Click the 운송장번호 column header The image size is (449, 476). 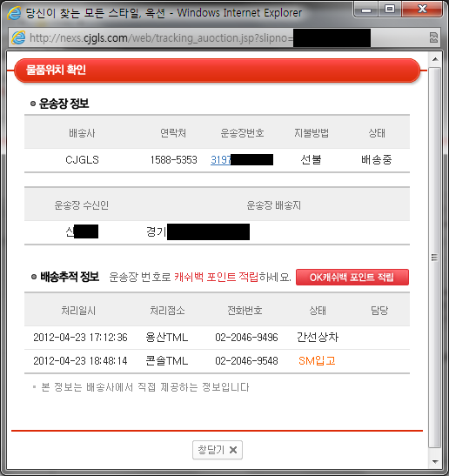242,133
